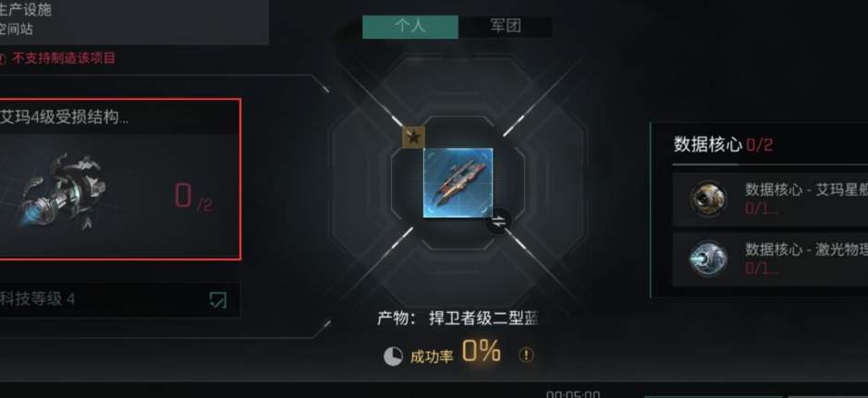Open the 数据核心 - 艾玛星舰 row
This screenshot has width=868, height=398.
(770, 199)
